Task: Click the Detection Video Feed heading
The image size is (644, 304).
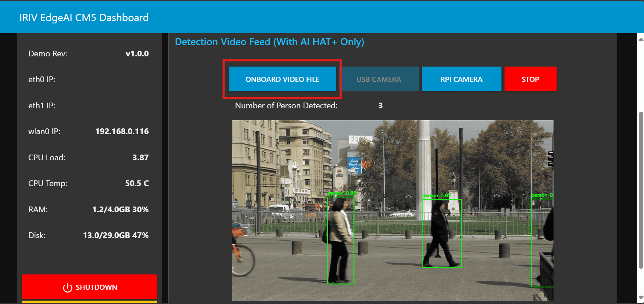Action: [269, 42]
